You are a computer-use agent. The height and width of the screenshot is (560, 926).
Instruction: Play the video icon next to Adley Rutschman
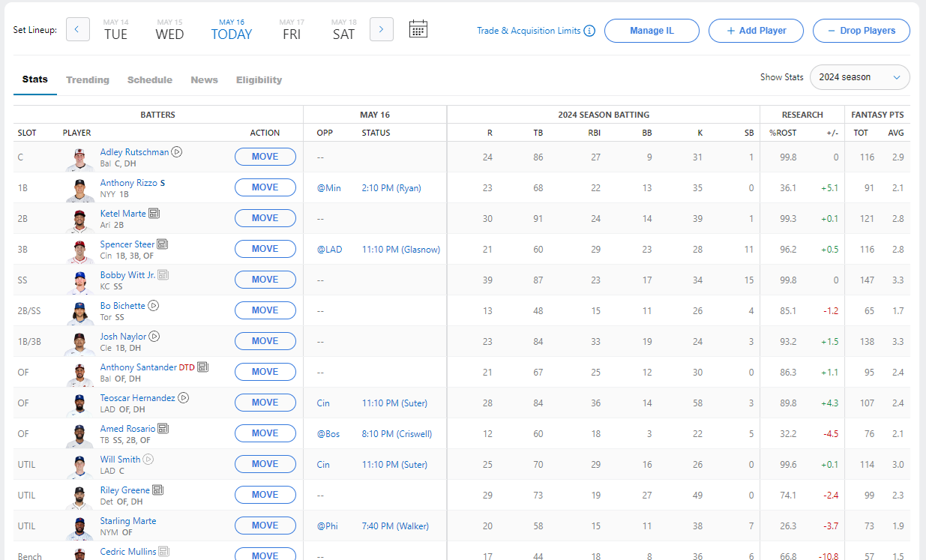click(177, 152)
